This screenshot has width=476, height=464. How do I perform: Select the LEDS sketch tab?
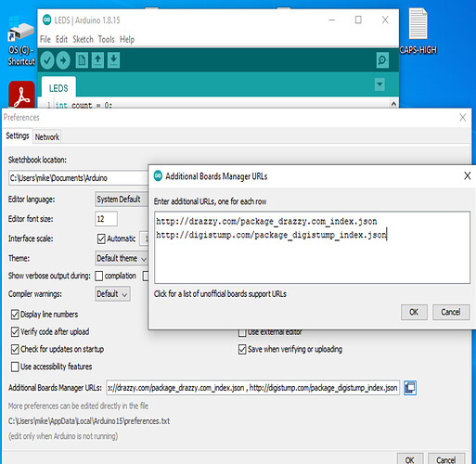(x=58, y=88)
